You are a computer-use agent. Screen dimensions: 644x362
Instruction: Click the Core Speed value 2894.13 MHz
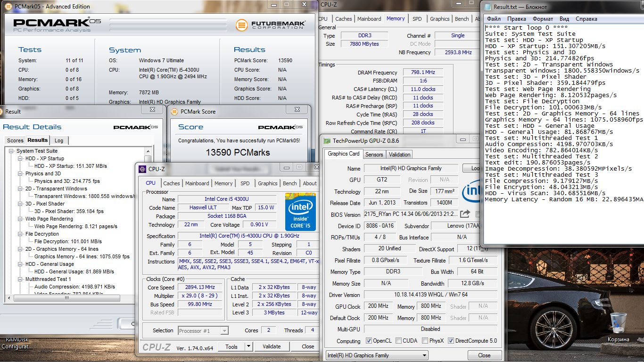click(200, 288)
